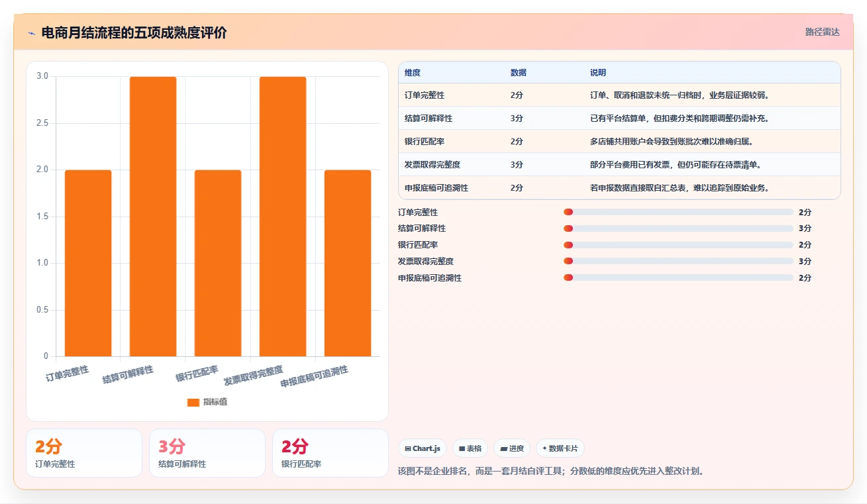The image size is (867, 504).
Task: Open the 订单完整性 2分 data card
Action: 84,453
